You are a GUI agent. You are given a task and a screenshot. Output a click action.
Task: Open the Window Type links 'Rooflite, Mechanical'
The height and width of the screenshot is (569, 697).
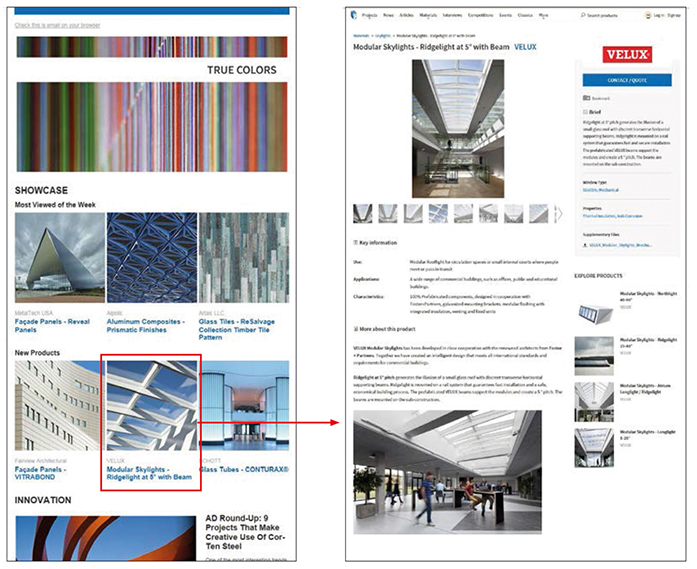tap(600, 190)
